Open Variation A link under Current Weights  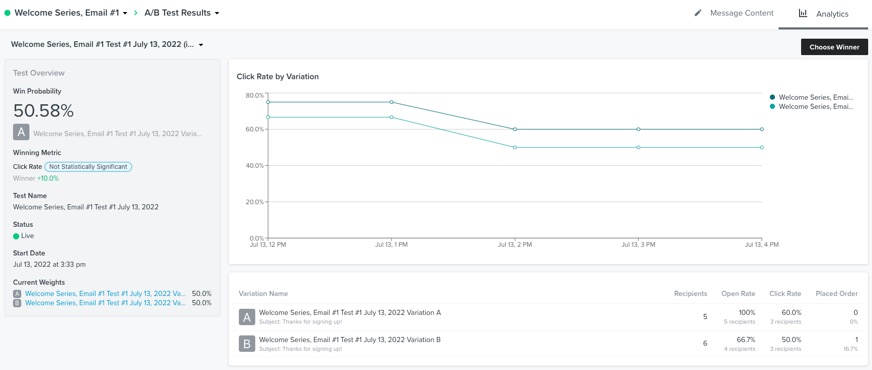point(106,294)
